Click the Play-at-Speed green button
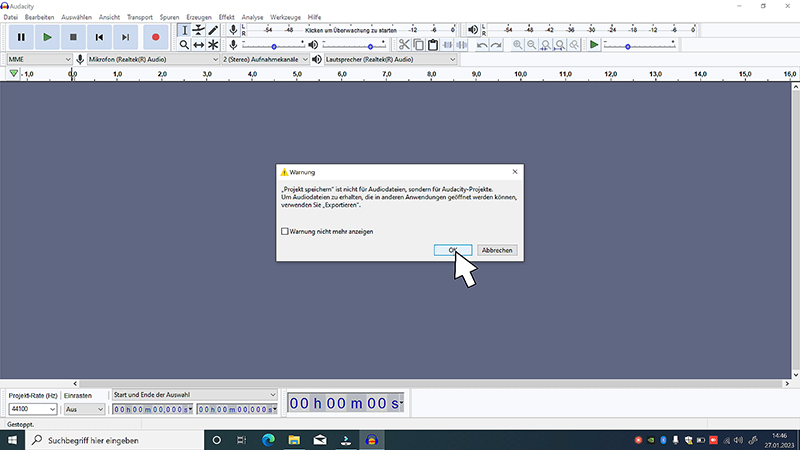Screen dimensions: 800x450 tap(593, 45)
